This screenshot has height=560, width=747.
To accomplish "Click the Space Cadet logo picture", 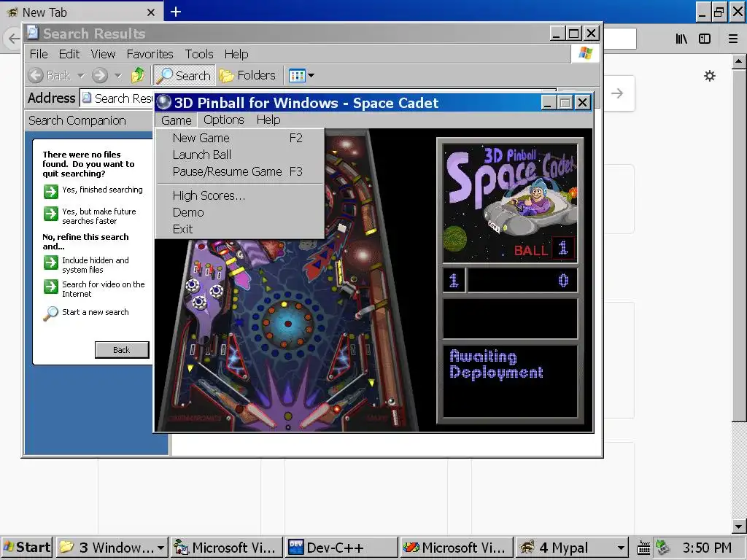I will pyautogui.click(x=510, y=203).
